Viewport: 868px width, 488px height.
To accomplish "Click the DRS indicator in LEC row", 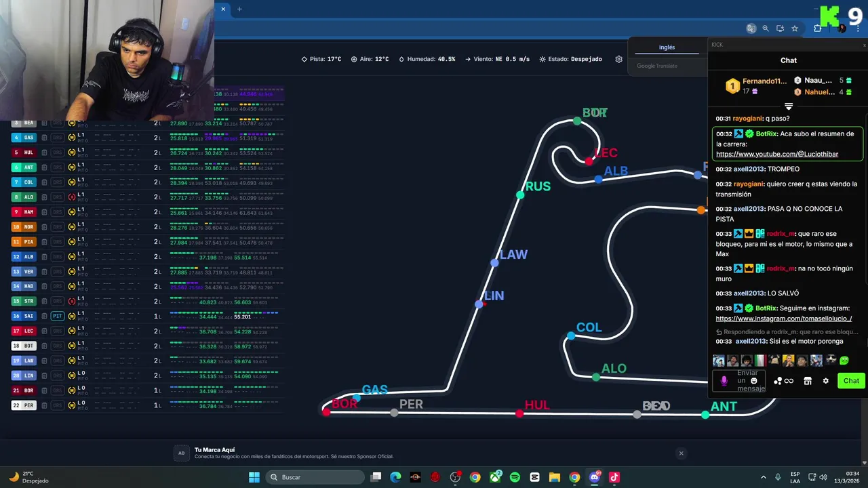I will click(58, 331).
